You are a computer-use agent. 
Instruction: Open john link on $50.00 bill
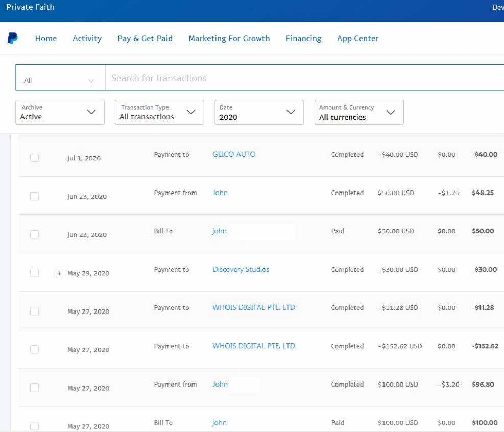click(x=219, y=231)
